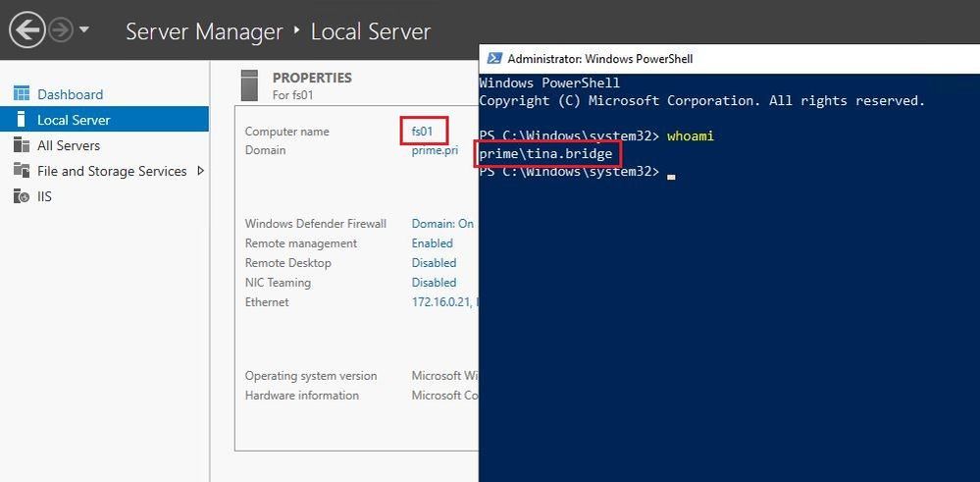
Task: Click the 'Windows Defender Firewall' label
Action: [316, 223]
